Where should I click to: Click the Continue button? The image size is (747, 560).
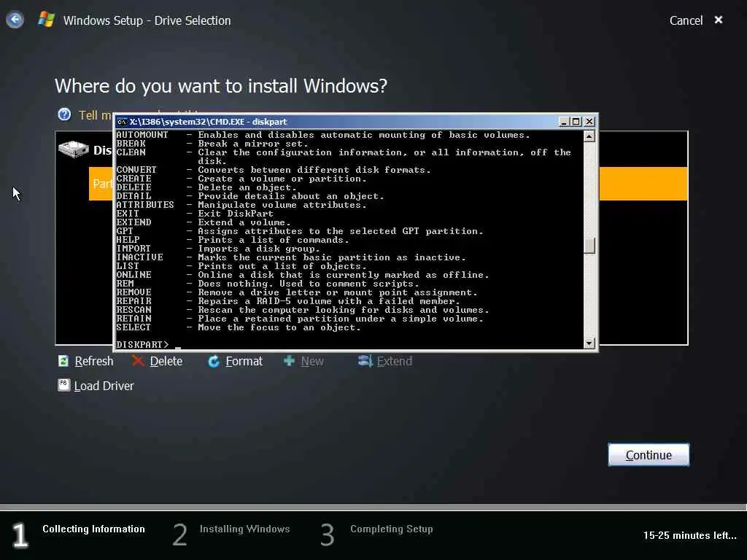pyautogui.click(x=649, y=455)
